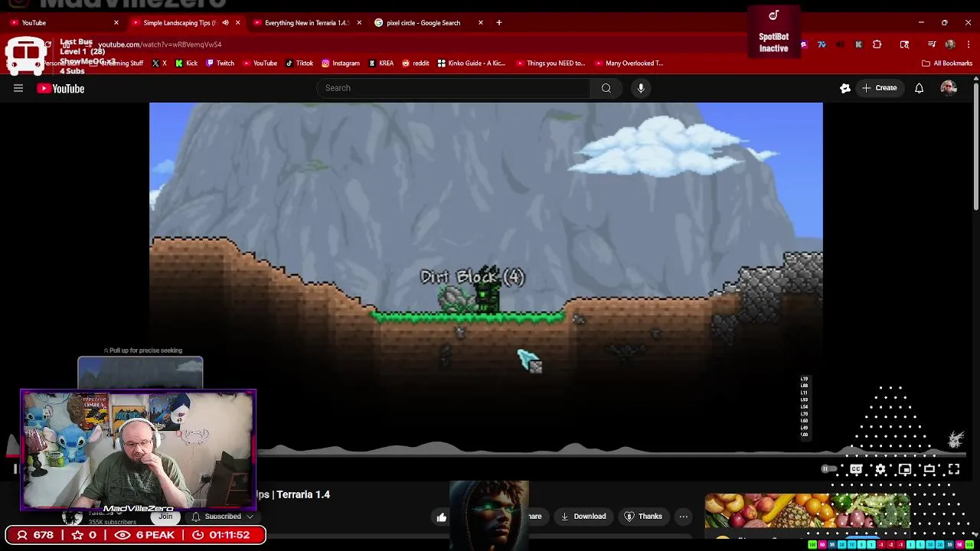This screenshot has height=551, width=980.
Task: Open the KREA bookmark
Action: (381, 64)
